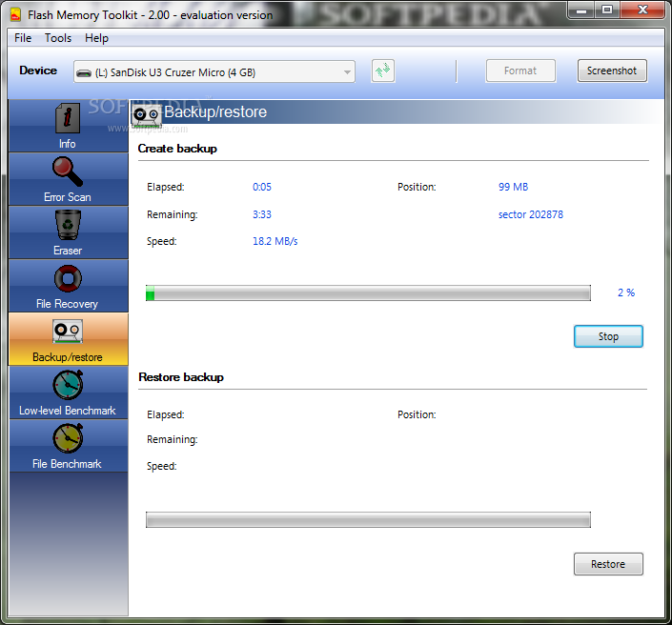Maximize the Flash Memory Toolkit window

(x=607, y=10)
